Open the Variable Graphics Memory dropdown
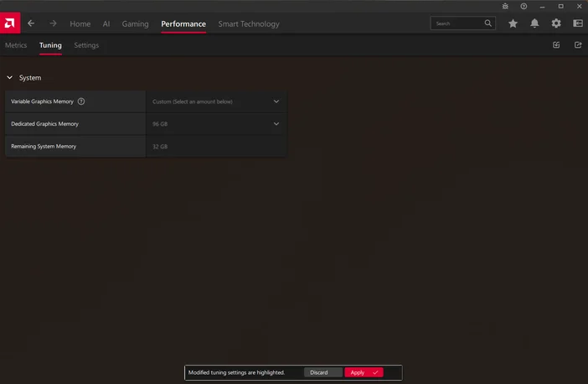588x384 pixels. (x=276, y=101)
